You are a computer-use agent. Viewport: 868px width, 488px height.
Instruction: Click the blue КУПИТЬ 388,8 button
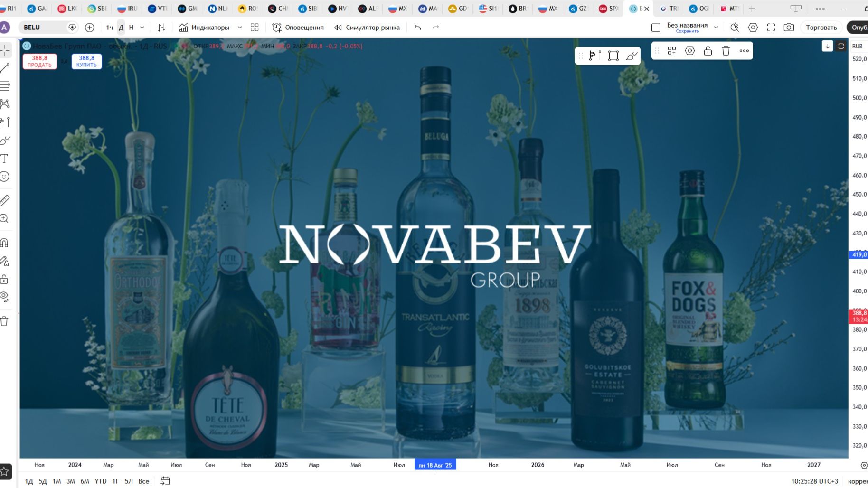pyautogui.click(x=86, y=61)
